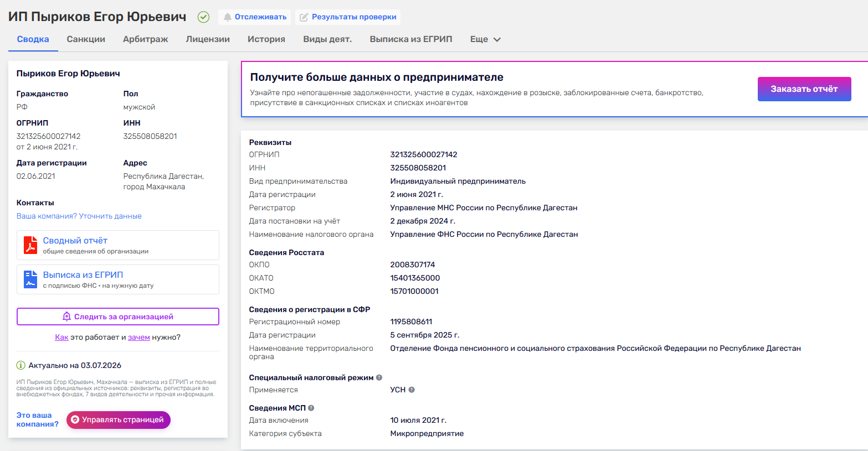Expand the Еще dropdown menu
868x451 pixels.
point(485,39)
